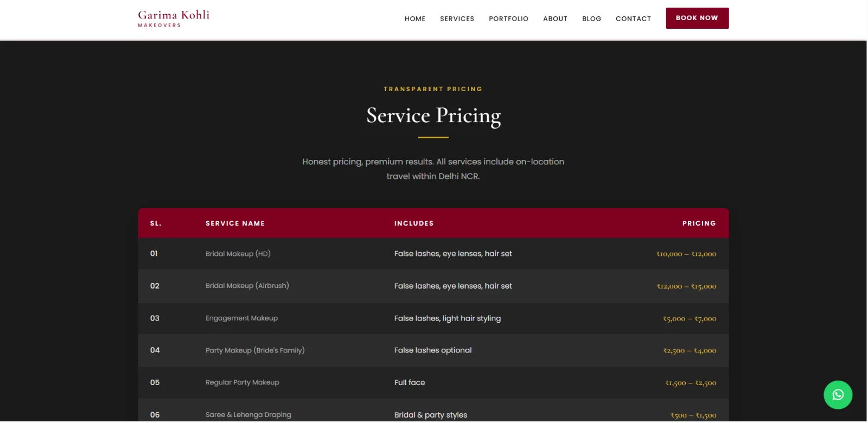Go to the Home menu item
The height and width of the screenshot is (423, 868).
[415, 18]
